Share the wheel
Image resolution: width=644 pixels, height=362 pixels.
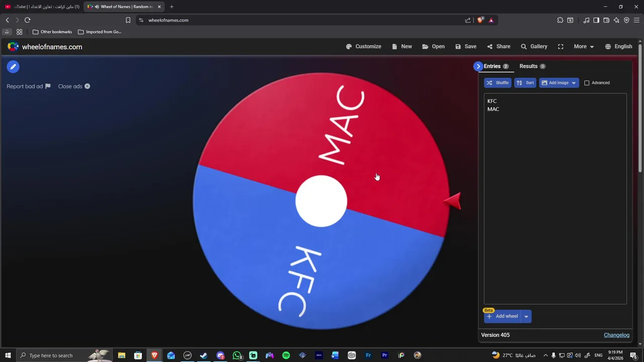click(x=499, y=46)
